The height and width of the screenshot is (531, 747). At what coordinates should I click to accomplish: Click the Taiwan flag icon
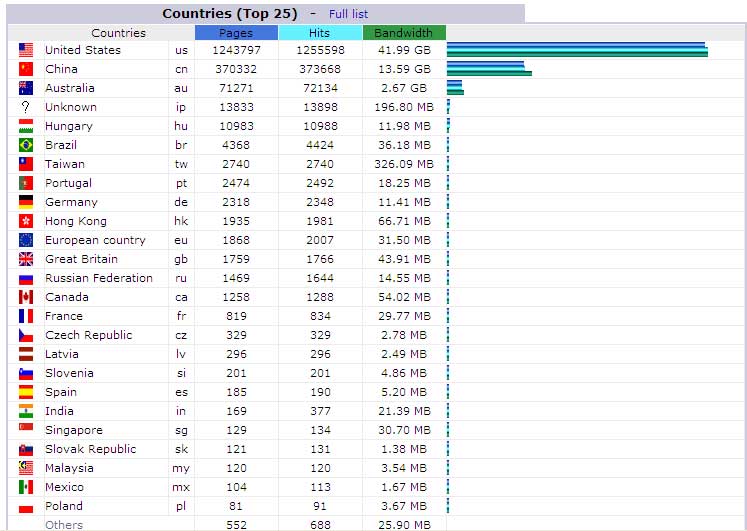[26, 164]
